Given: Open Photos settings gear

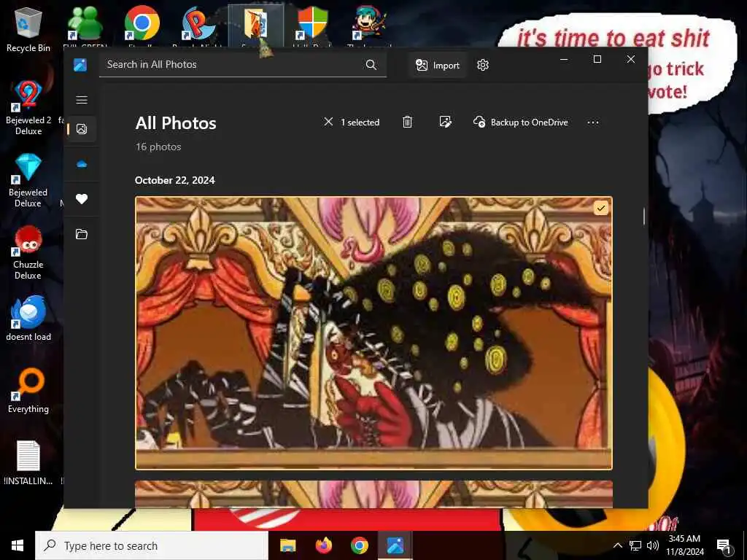Looking at the screenshot, I should (483, 65).
